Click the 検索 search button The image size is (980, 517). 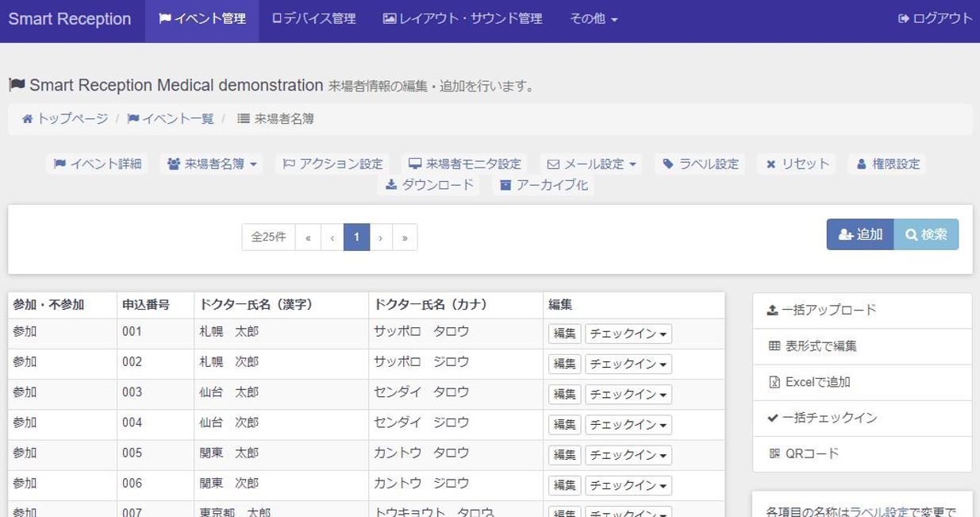coord(926,234)
